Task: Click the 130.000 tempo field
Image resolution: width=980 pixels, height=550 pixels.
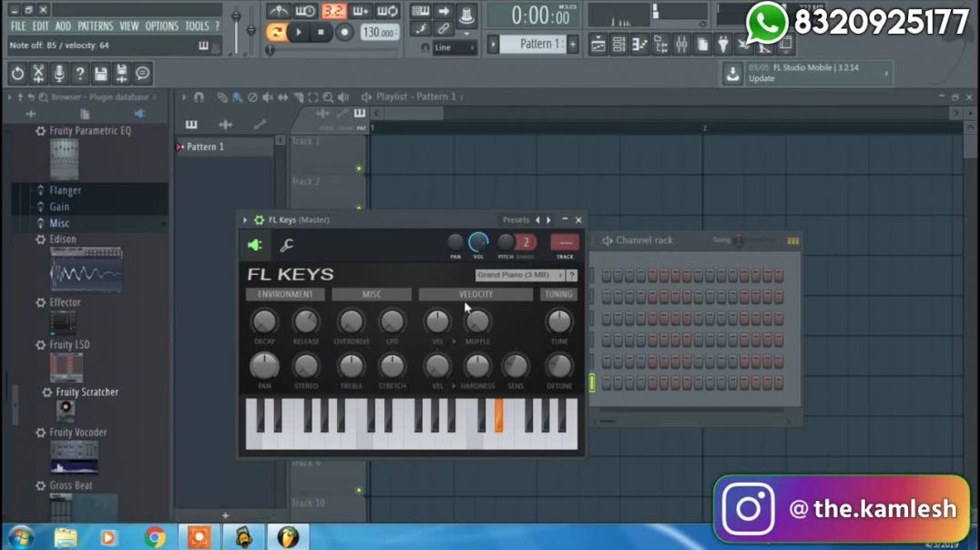Action: pos(379,33)
